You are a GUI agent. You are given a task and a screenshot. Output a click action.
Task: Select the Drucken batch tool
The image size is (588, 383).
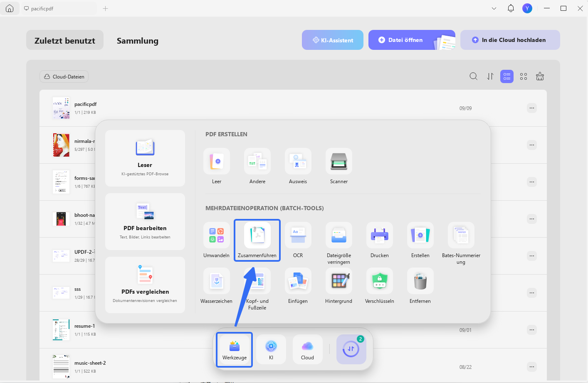click(380, 236)
